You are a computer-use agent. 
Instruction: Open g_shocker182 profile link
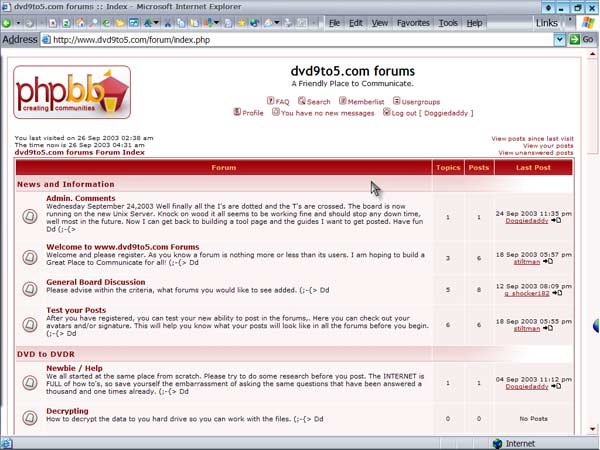pos(527,293)
